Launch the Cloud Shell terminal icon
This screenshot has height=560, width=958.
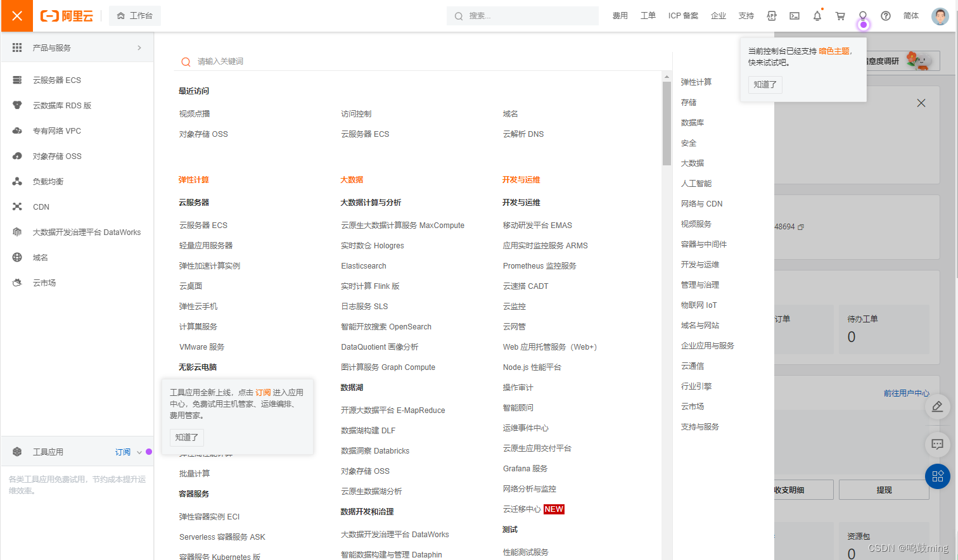tap(795, 16)
